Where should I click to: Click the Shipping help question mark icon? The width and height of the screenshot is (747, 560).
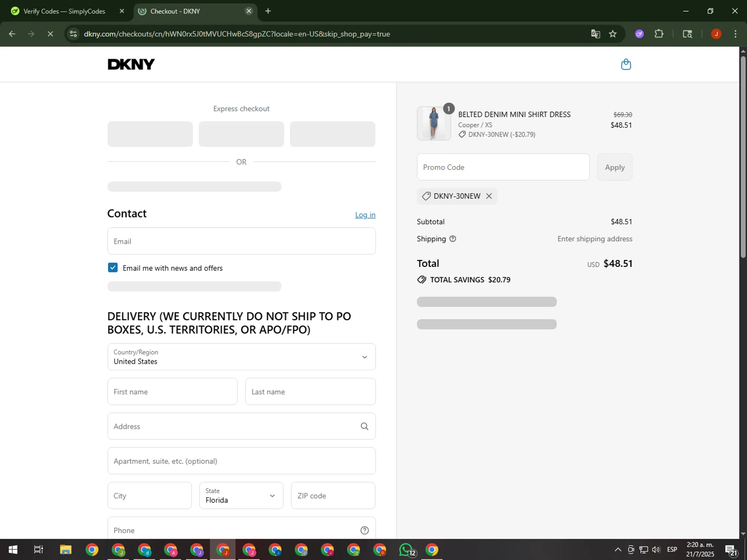tap(453, 239)
